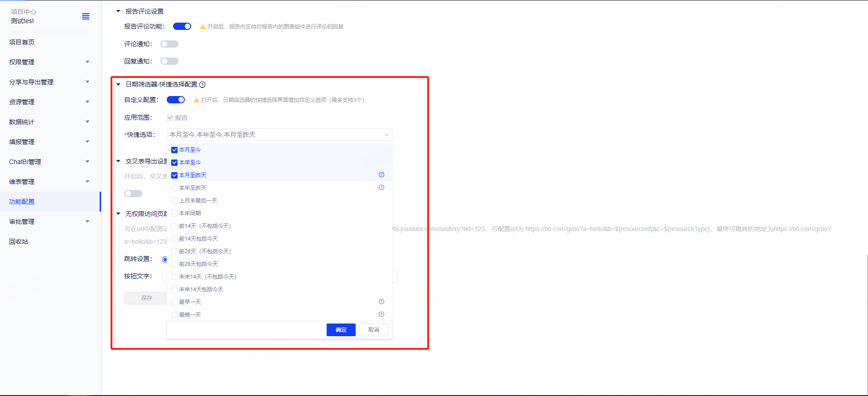Disable the 自定义配置 switch
Viewport: 868px width, 396px height.
tap(176, 100)
